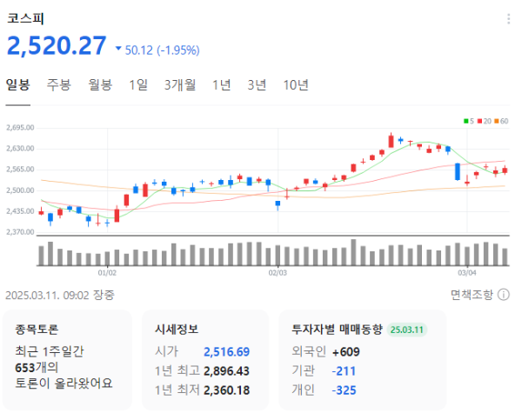This screenshot has width=522, height=420.
Task: Open the 3개월 three-month chart tab
Action: (180, 85)
